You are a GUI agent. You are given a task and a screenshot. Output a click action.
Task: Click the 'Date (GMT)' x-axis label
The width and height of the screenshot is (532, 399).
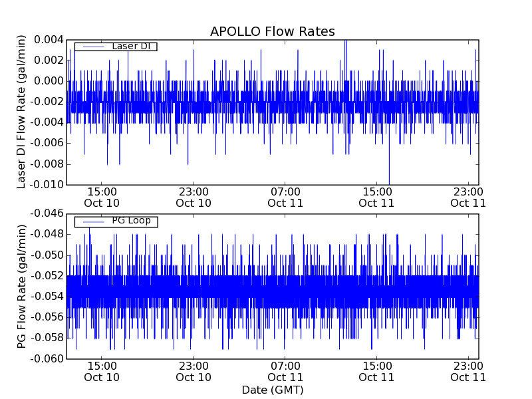pos(272,390)
